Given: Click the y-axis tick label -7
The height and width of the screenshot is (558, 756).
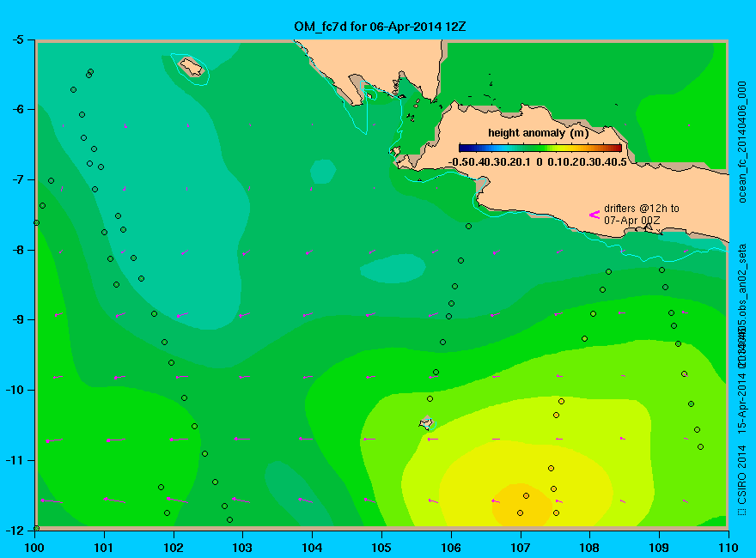Looking at the screenshot, I should [17, 179].
